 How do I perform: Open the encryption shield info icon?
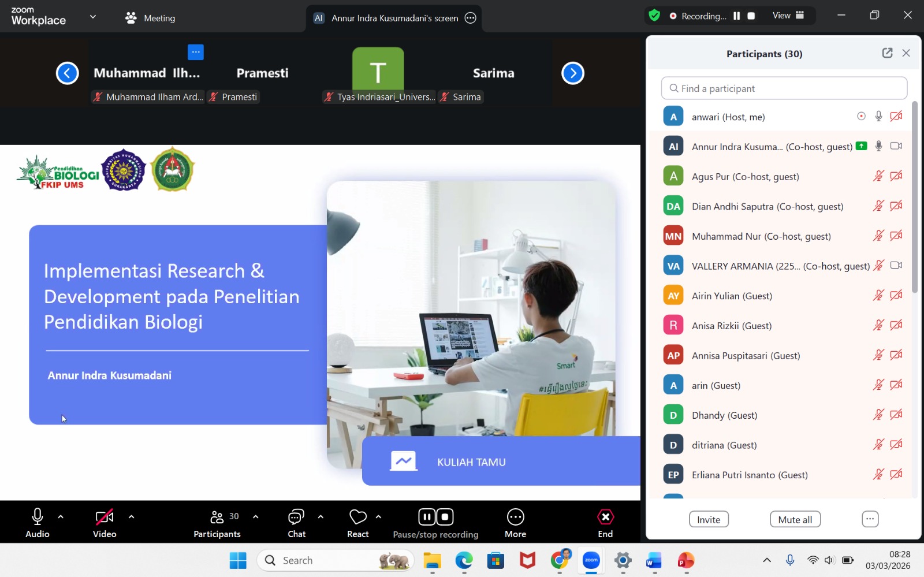coord(654,16)
